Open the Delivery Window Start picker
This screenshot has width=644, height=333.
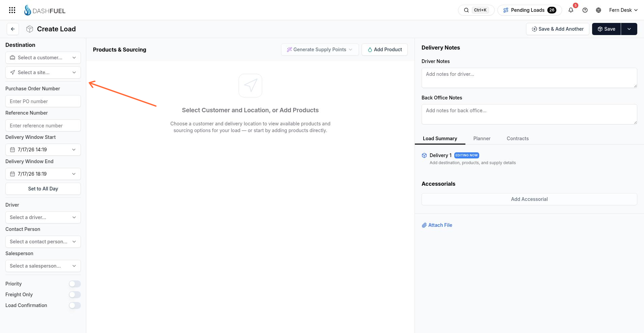43,150
